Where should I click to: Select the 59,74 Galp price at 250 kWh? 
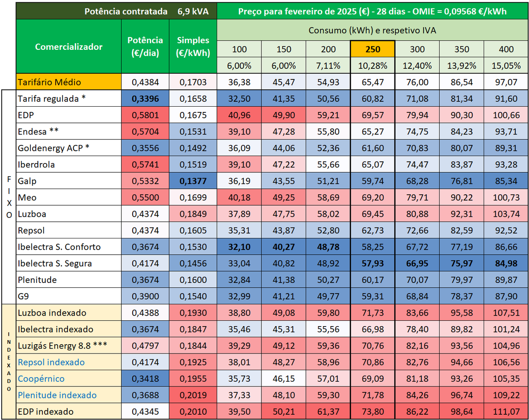373,181
